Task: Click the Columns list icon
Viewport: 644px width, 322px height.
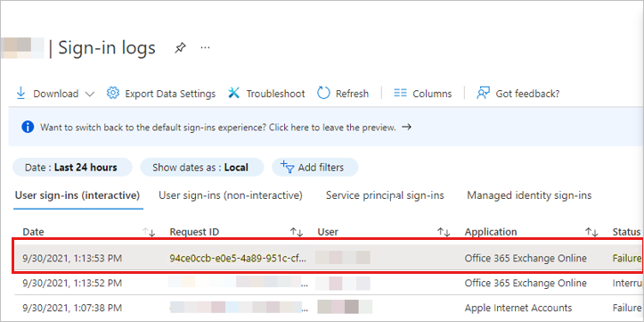Action: 400,94
